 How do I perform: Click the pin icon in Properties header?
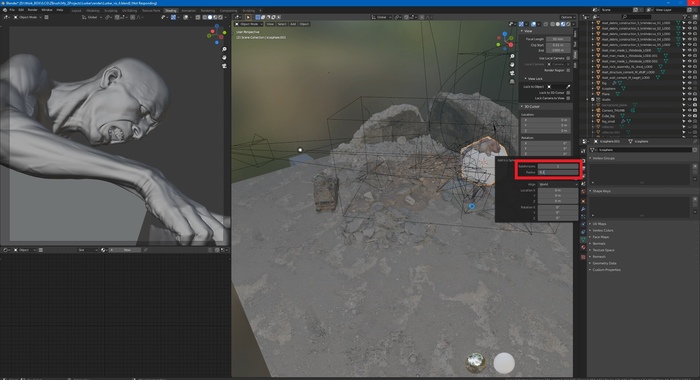[x=695, y=141]
